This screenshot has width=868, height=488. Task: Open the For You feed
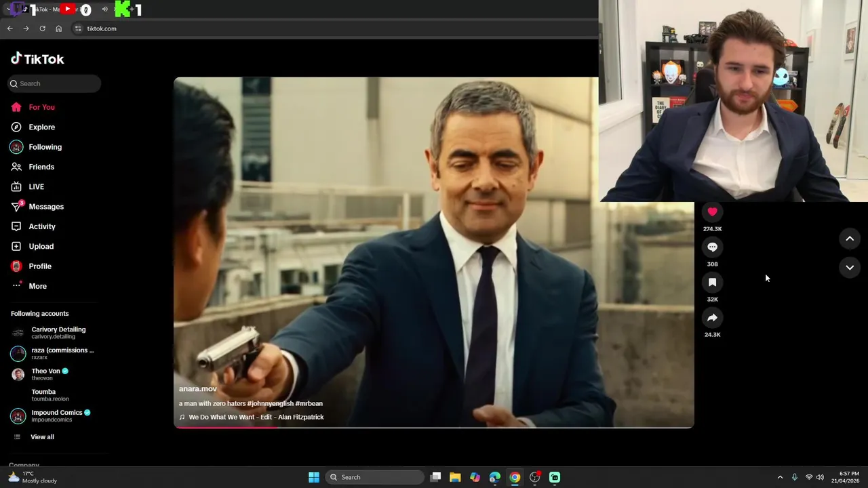33,107
